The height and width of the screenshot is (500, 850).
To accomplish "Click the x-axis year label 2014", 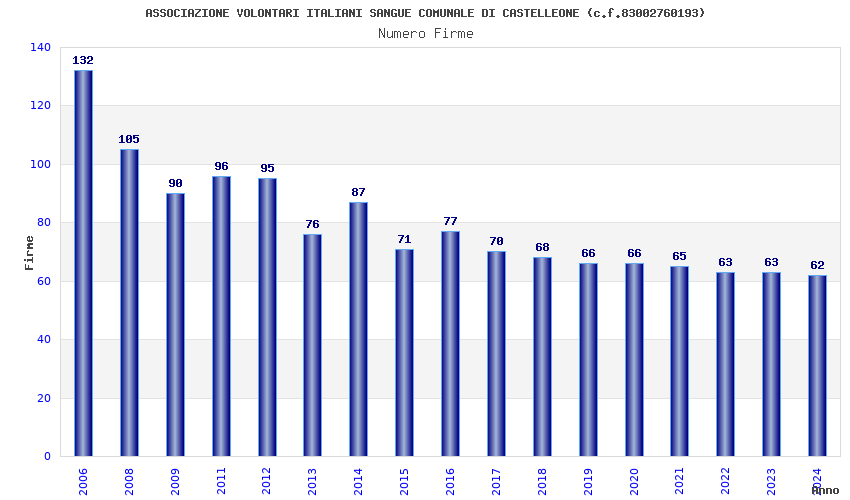I will tap(358, 482).
